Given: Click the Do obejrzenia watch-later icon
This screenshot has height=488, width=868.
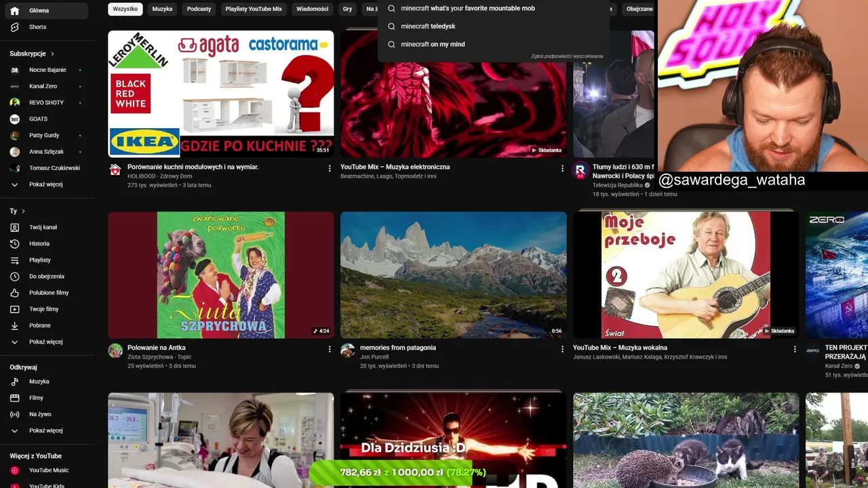Looking at the screenshot, I should coord(14,277).
